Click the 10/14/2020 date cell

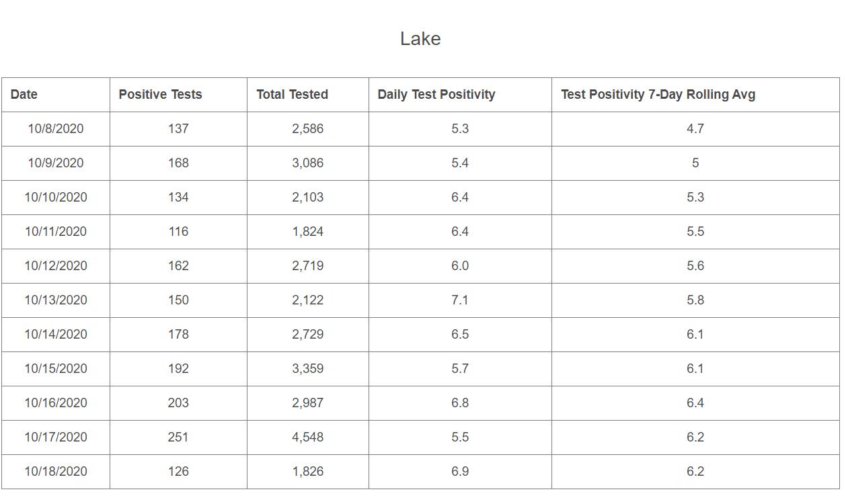point(56,335)
